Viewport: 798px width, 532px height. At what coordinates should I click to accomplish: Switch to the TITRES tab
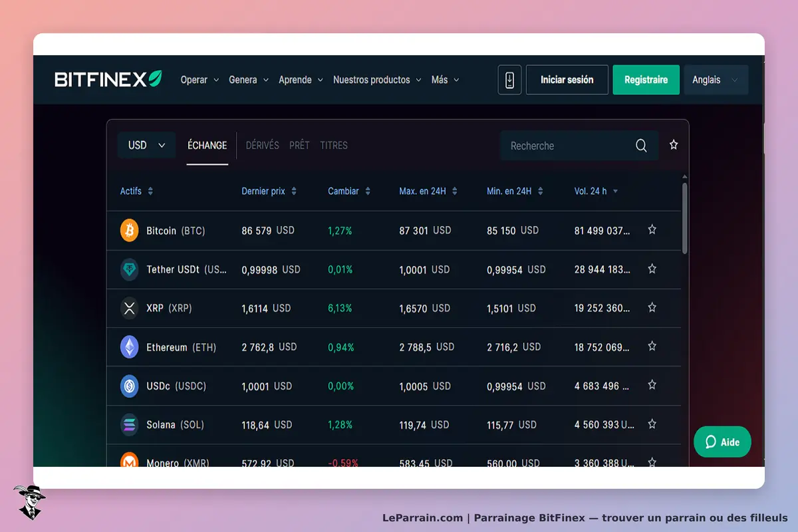(x=334, y=145)
